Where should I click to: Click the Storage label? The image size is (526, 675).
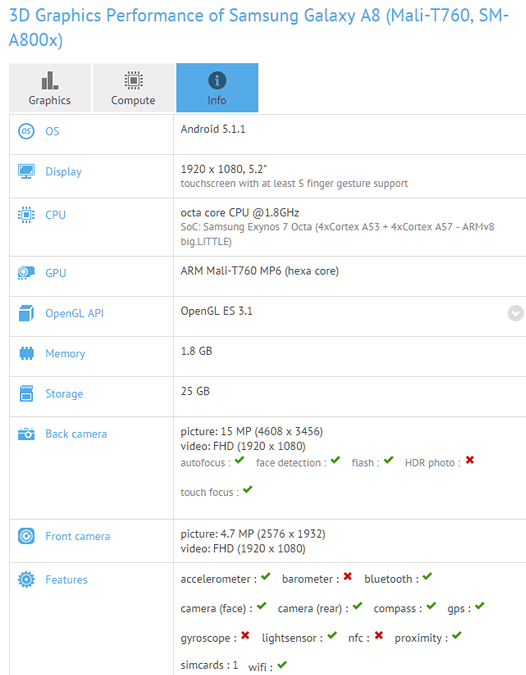pos(65,394)
